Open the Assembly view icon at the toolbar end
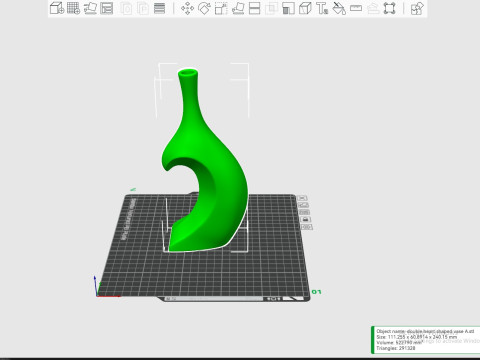 tap(417, 8)
